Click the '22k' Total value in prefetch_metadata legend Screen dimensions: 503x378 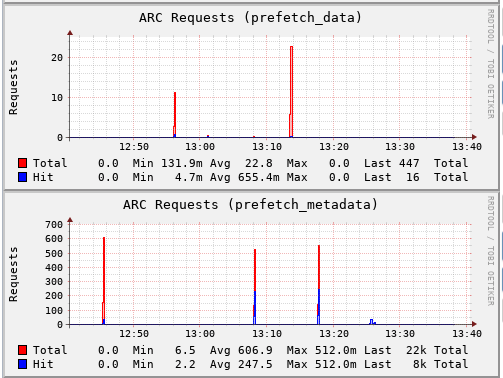tap(416, 350)
